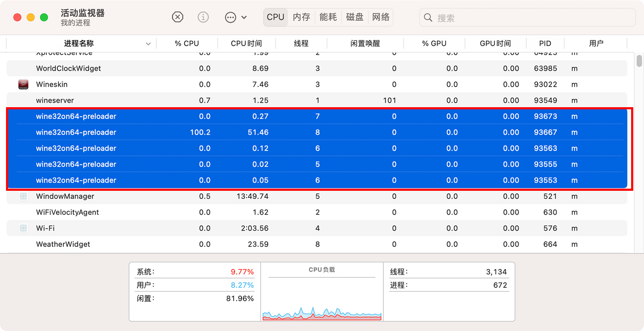Click PID 63985 cell
The image size is (644, 331).
pos(545,68)
